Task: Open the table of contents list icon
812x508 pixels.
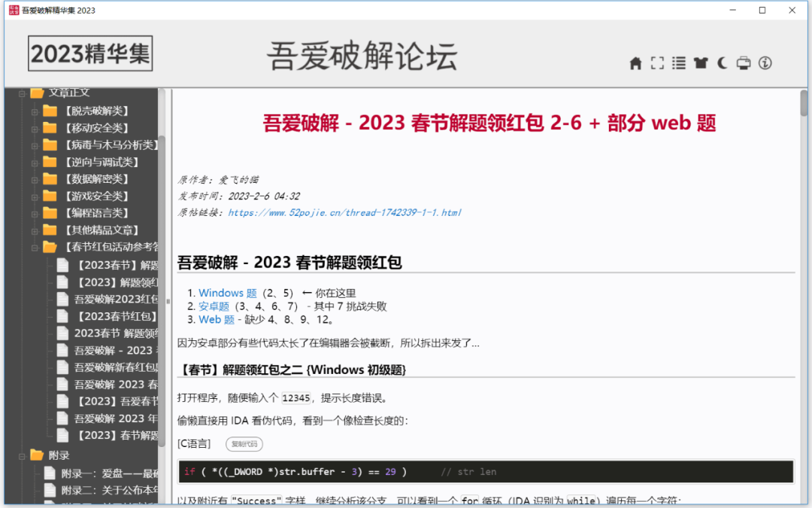Action: tap(679, 63)
